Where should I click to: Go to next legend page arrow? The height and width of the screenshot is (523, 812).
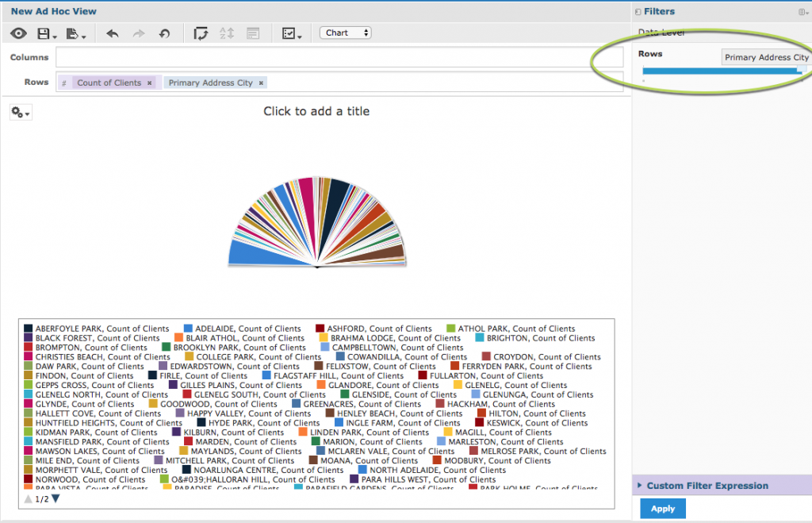tap(56, 499)
